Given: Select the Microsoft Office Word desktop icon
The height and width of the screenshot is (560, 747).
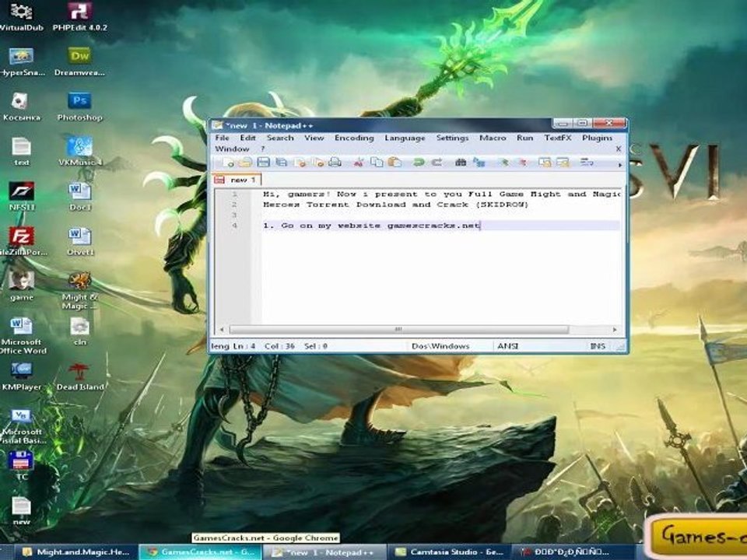Looking at the screenshot, I should coord(22,336).
